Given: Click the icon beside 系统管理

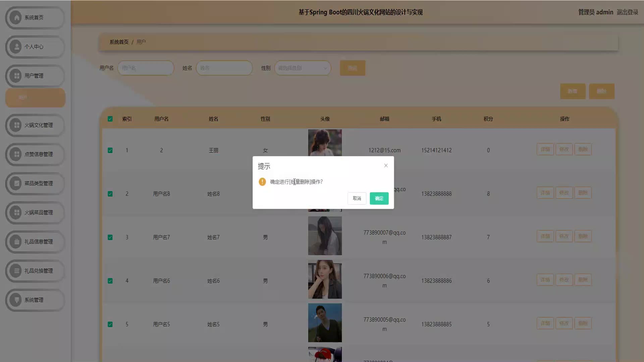Looking at the screenshot, I should pyautogui.click(x=16, y=300).
